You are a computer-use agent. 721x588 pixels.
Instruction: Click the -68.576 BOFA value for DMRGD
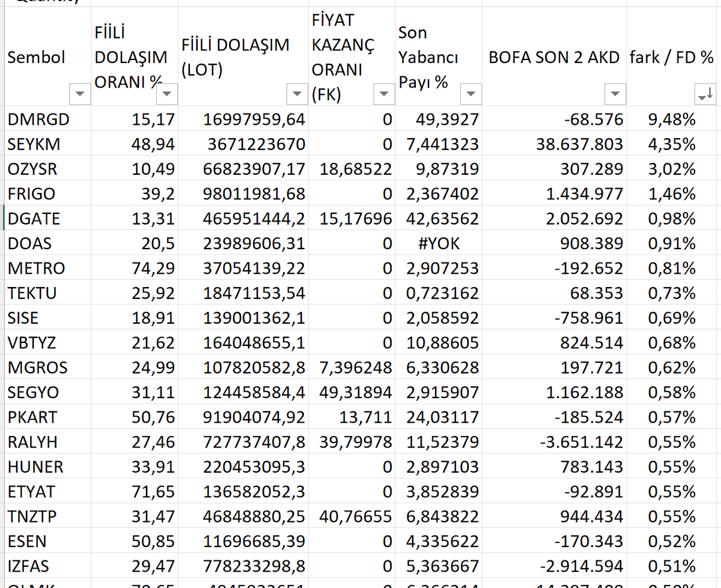(554, 120)
